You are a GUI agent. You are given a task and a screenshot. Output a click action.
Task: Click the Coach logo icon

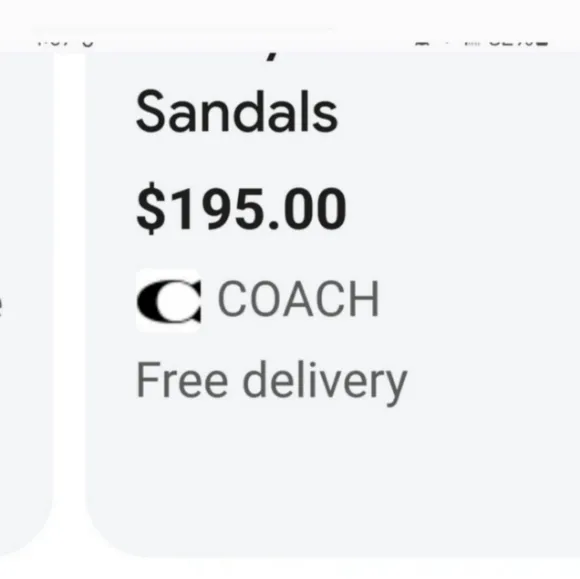pyautogui.click(x=168, y=300)
